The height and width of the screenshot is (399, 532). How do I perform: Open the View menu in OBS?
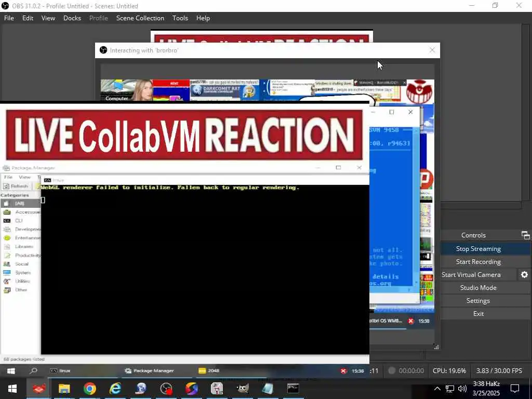coord(48,18)
